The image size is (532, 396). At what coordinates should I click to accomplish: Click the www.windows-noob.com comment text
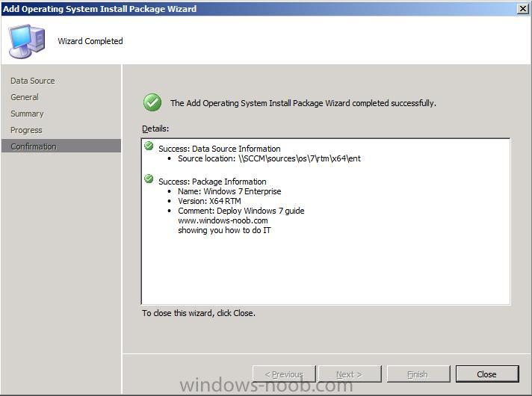[223, 220]
